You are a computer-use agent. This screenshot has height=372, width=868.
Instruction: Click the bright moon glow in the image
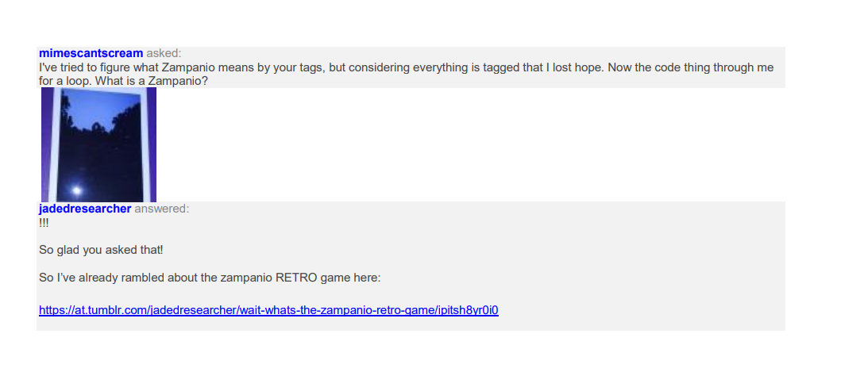point(77,190)
